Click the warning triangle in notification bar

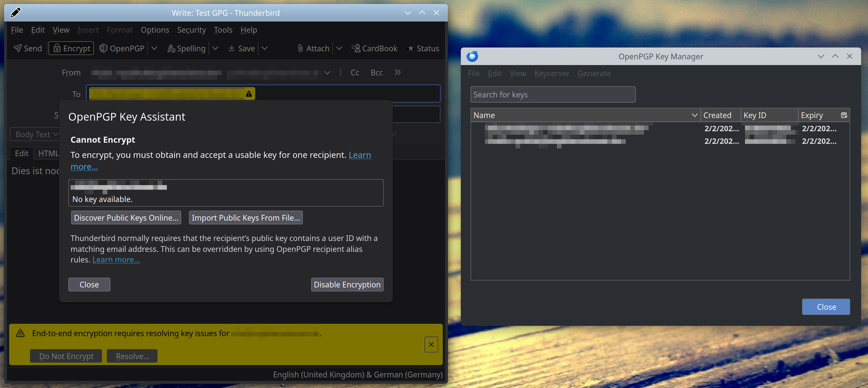(20, 333)
